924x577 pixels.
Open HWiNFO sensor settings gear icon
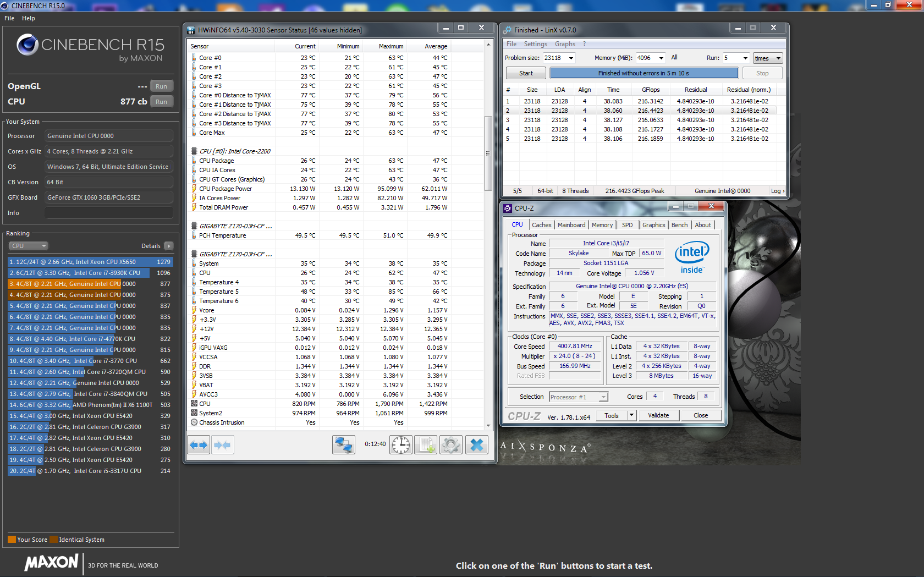pos(451,444)
